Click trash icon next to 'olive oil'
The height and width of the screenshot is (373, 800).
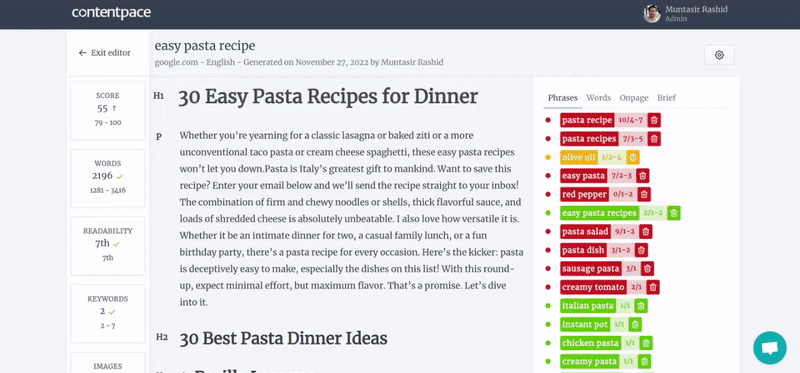pos(633,157)
